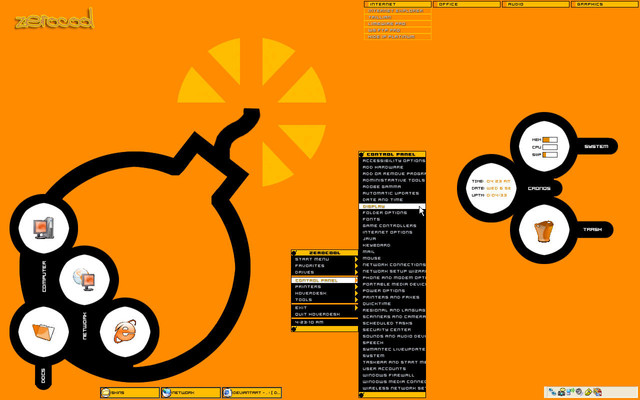Expand the Drives submenu
Screen dimensions: 640x400
(325, 272)
